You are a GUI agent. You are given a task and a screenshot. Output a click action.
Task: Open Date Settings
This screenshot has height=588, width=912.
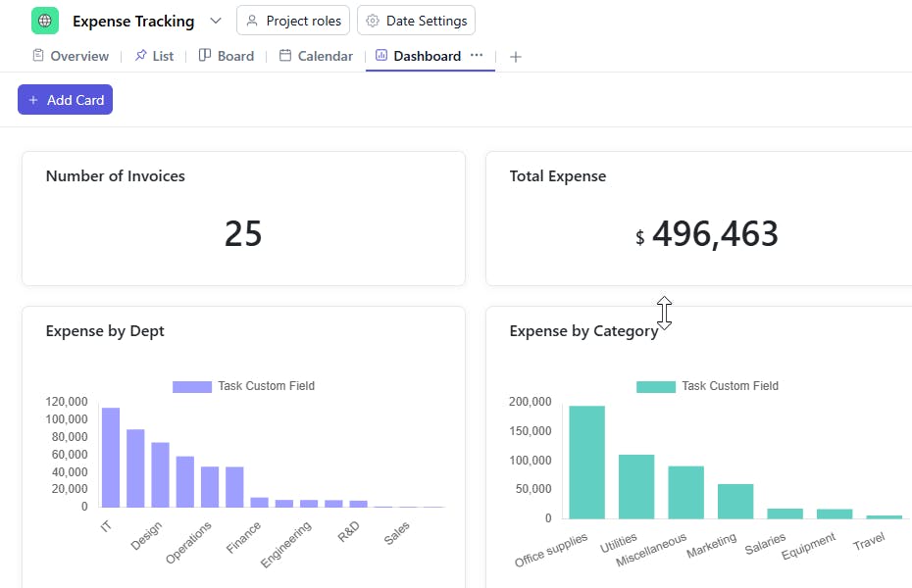(x=416, y=21)
